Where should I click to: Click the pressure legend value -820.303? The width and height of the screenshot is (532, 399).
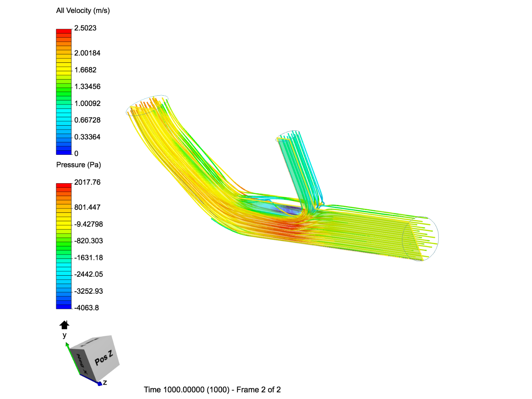click(89, 241)
